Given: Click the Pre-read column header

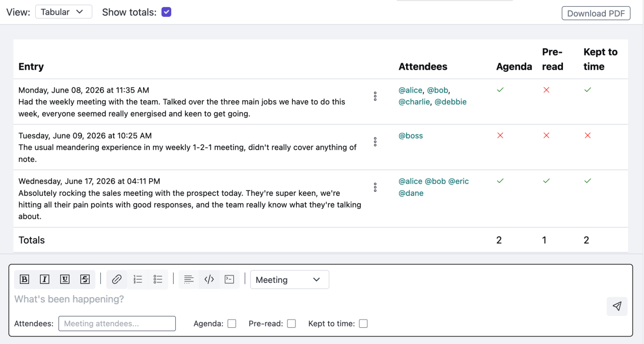Looking at the screenshot, I should pos(553,59).
